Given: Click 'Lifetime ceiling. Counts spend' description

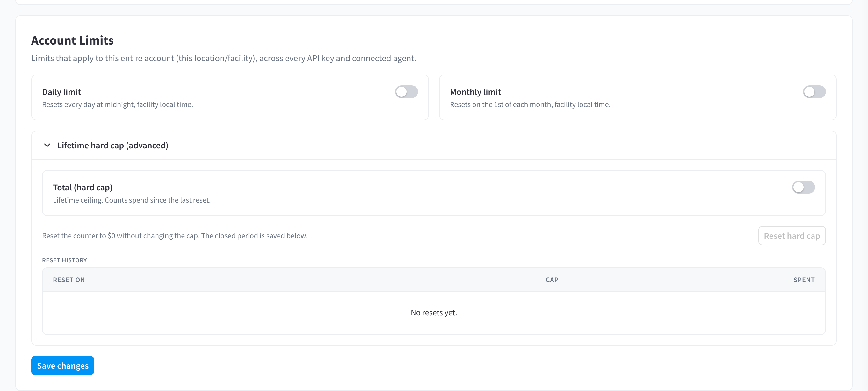Looking at the screenshot, I should (x=132, y=200).
